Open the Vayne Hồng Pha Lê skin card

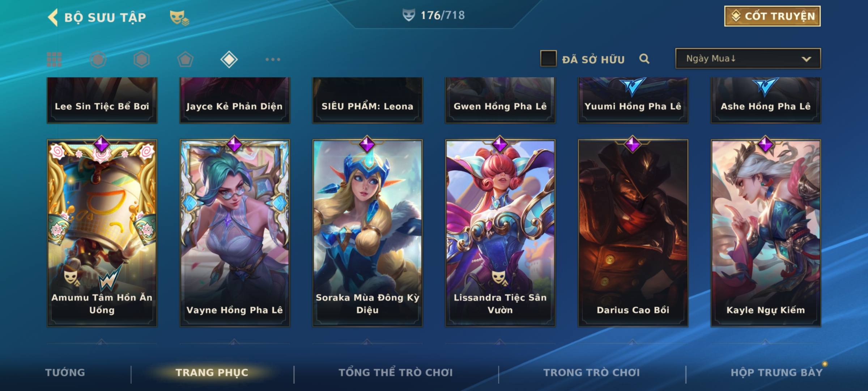tap(235, 233)
